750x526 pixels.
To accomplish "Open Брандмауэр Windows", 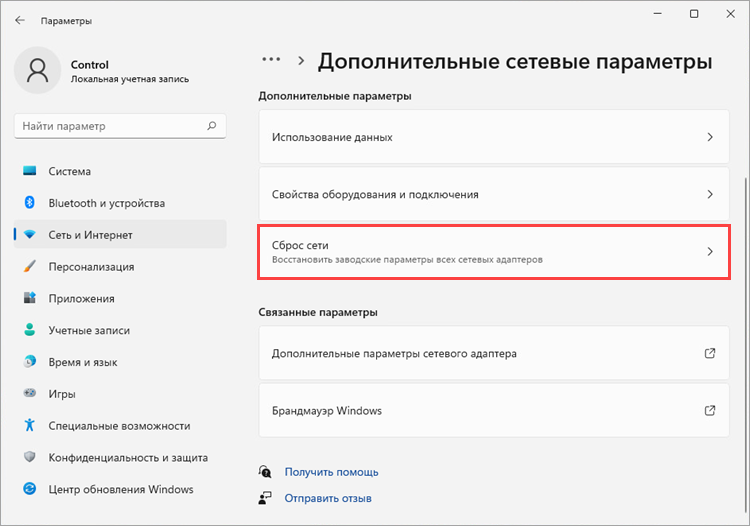I will tap(494, 410).
